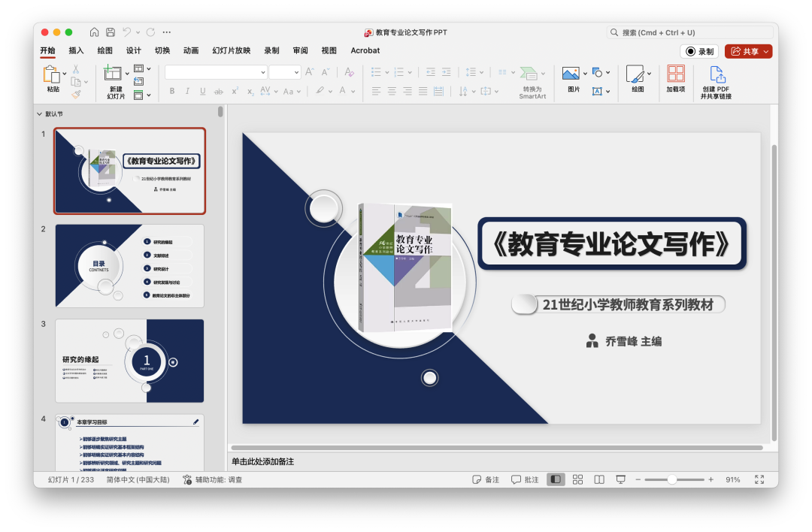812x532 pixels.
Task: Collapse the 默认节 section
Action: coord(38,112)
